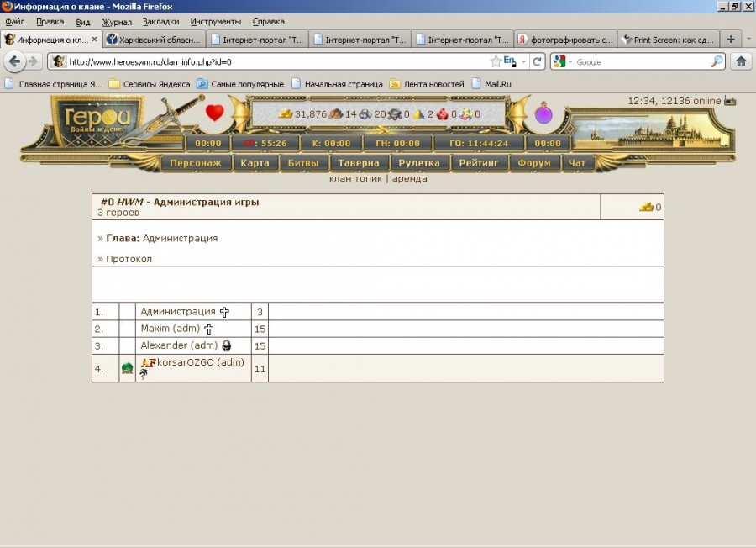Open the Google search engine dropdown
The width and height of the screenshot is (756, 548).
(x=564, y=61)
